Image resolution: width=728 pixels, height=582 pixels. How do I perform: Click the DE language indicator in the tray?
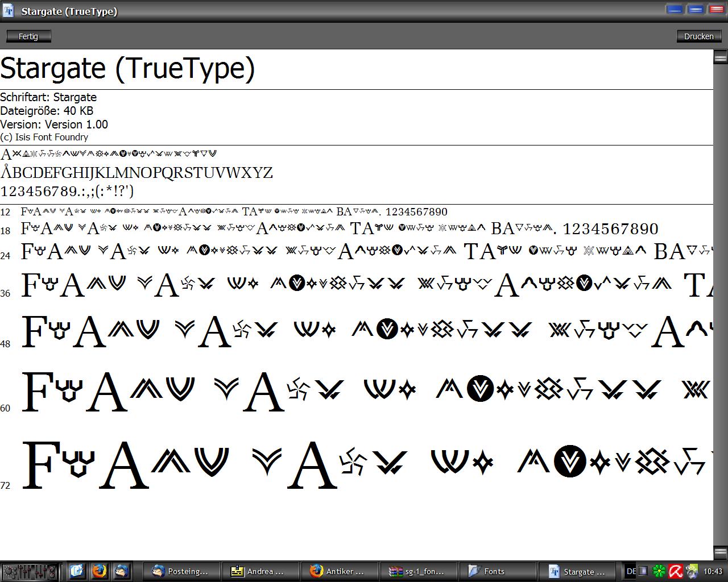pos(630,571)
